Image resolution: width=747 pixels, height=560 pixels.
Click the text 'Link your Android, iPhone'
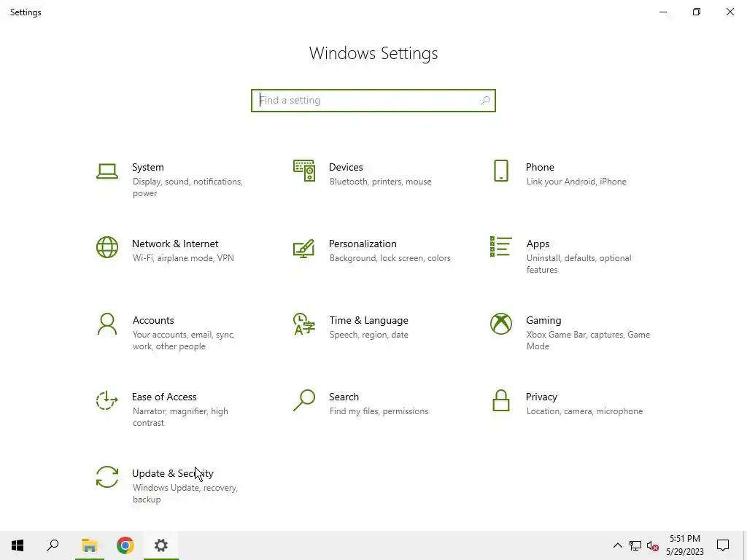click(x=576, y=182)
